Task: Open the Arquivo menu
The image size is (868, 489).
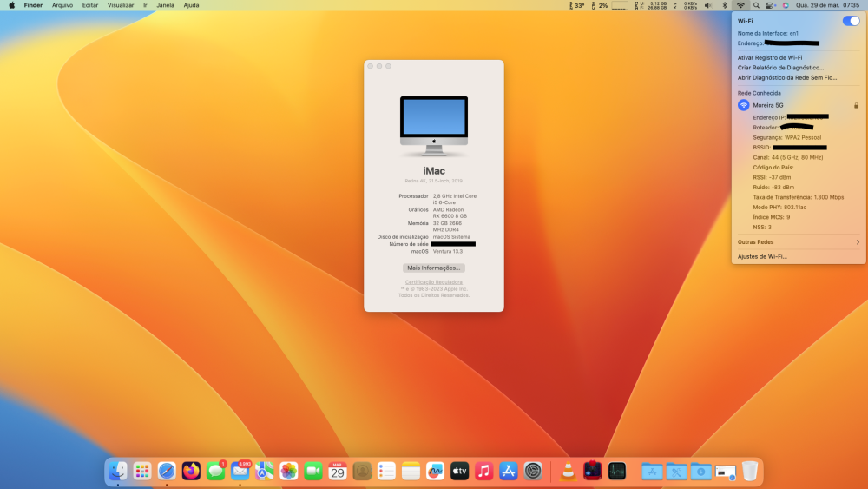Action: tap(62, 5)
